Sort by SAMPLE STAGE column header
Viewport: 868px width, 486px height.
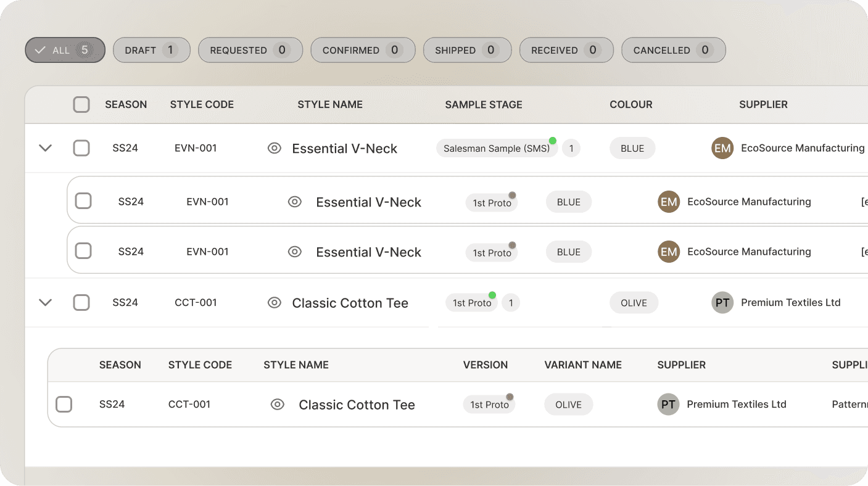[484, 105]
